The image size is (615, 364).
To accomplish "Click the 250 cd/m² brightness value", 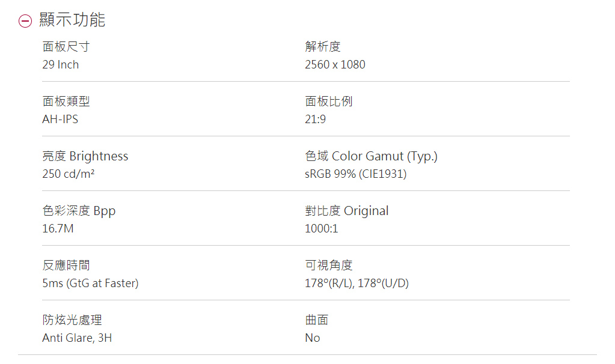I will pos(69,174).
